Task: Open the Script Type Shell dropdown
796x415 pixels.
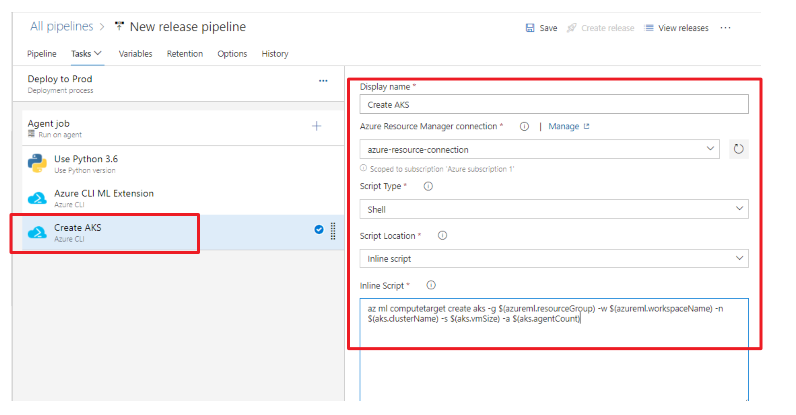Action: point(739,209)
